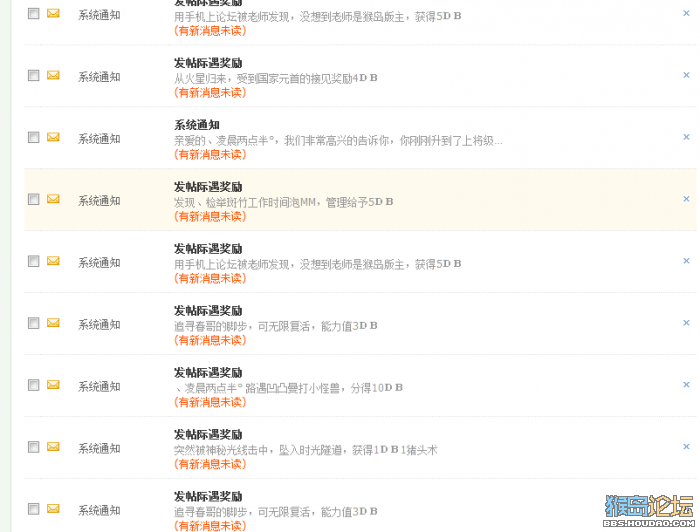This screenshot has height=532, width=700.
Task: Check the box for the 神秘光线击中 message
Action: [33, 447]
